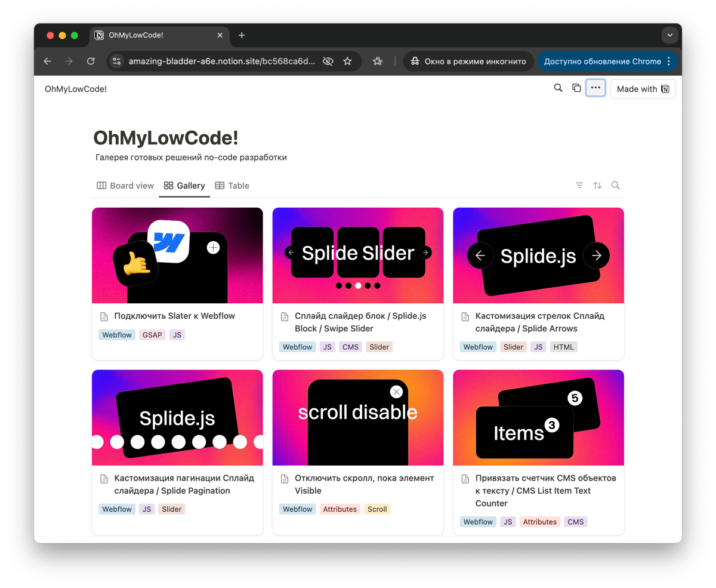Click 'Доступно обновление Chrome' button
Screen dimensions: 716x588
pyautogui.click(x=607, y=61)
